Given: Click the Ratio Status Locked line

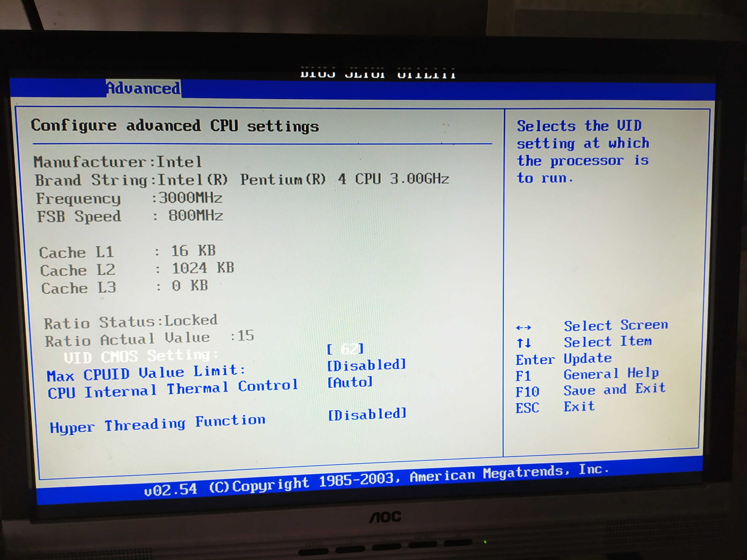Looking at the screenshot, I should 131,322.
